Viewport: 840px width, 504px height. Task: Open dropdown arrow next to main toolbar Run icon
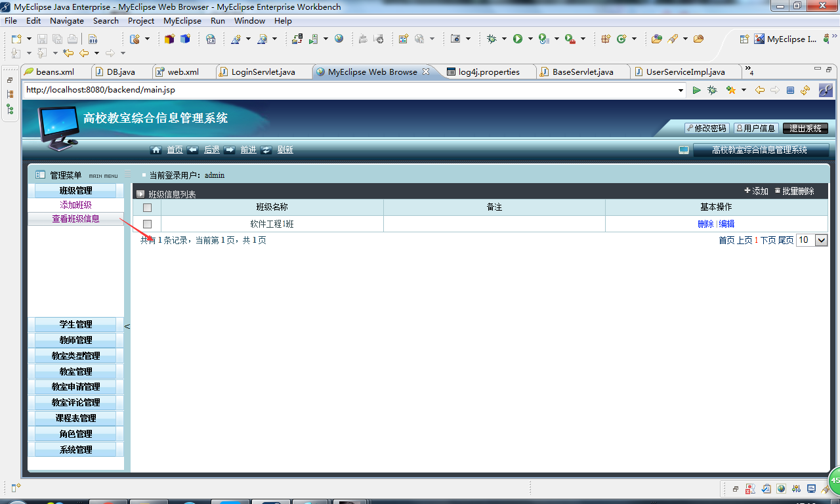pos(530,39)
